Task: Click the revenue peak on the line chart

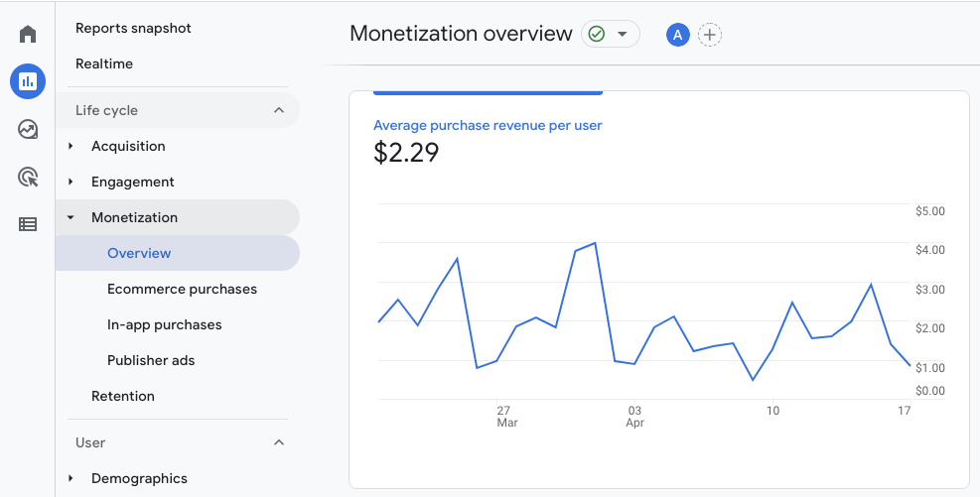Action: [x=594, y=242]
